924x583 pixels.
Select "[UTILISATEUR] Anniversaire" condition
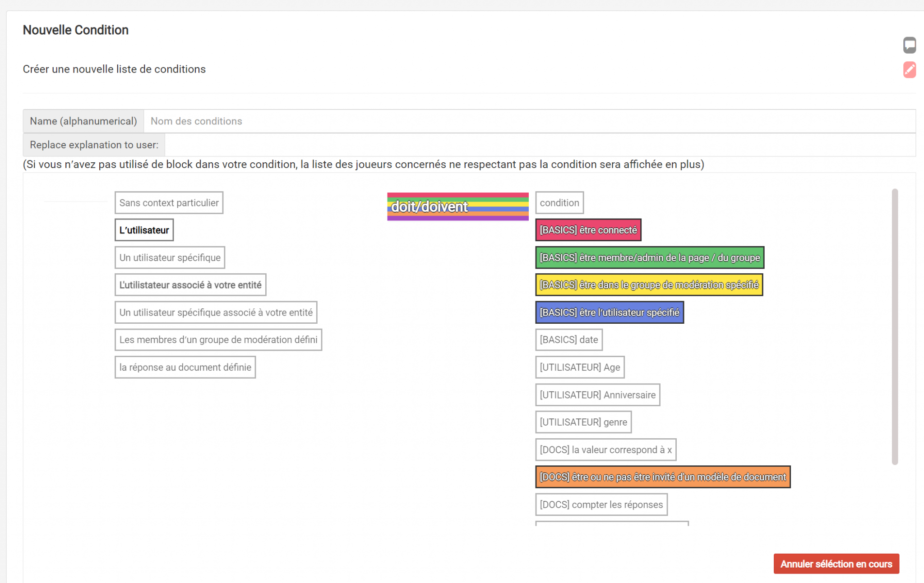[597, 395]
